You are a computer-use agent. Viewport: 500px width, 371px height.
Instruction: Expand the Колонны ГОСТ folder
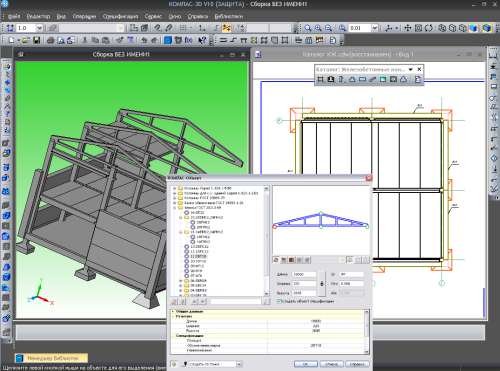click(174, 198)
